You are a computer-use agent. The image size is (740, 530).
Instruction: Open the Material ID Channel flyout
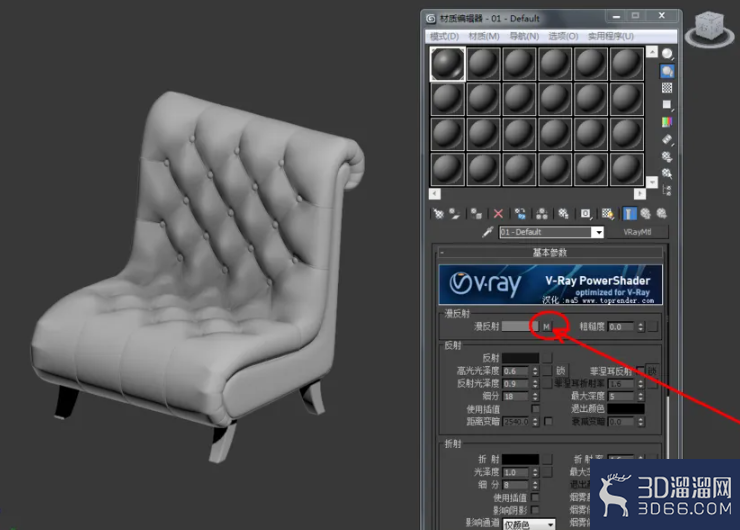pos(586,214)
